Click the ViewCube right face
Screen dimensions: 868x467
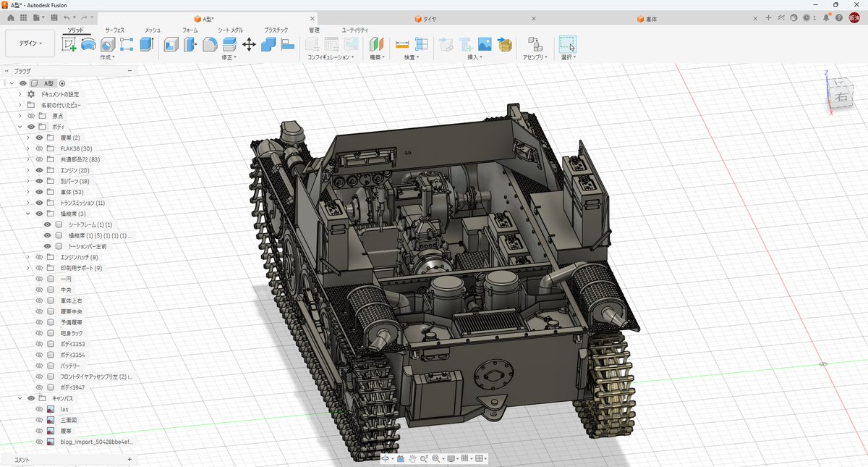click(x=840, y=96)
